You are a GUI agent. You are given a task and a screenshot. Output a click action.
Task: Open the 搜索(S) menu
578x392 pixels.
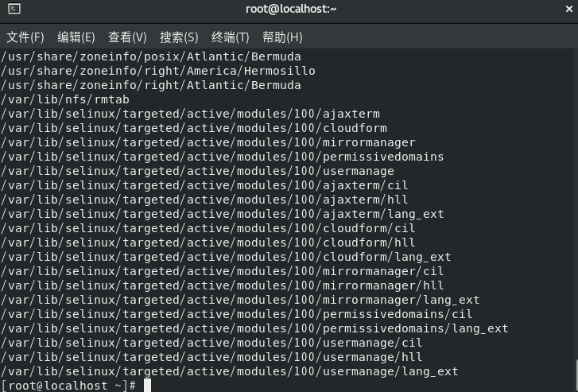click(x=179, y=37)
